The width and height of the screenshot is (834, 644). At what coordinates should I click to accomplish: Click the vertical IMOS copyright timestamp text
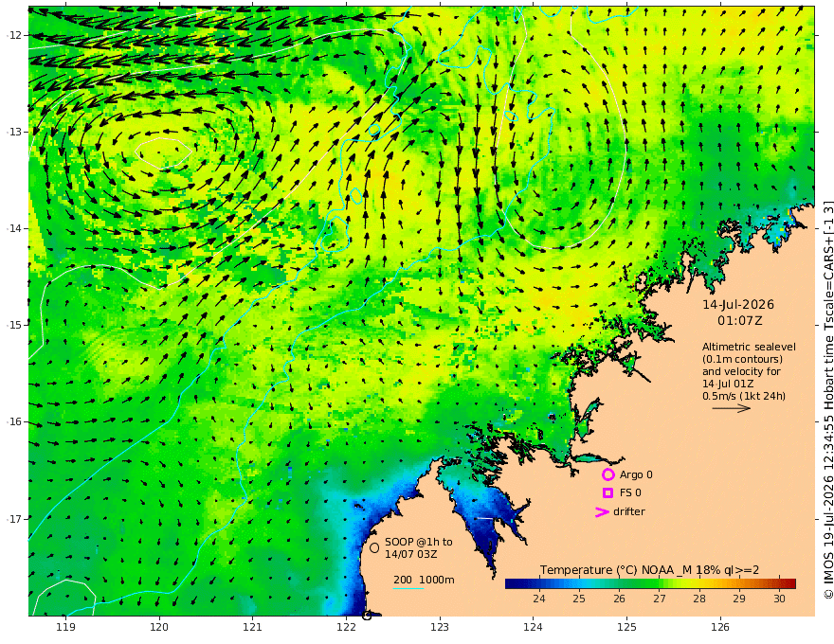(x=827, y=399)
